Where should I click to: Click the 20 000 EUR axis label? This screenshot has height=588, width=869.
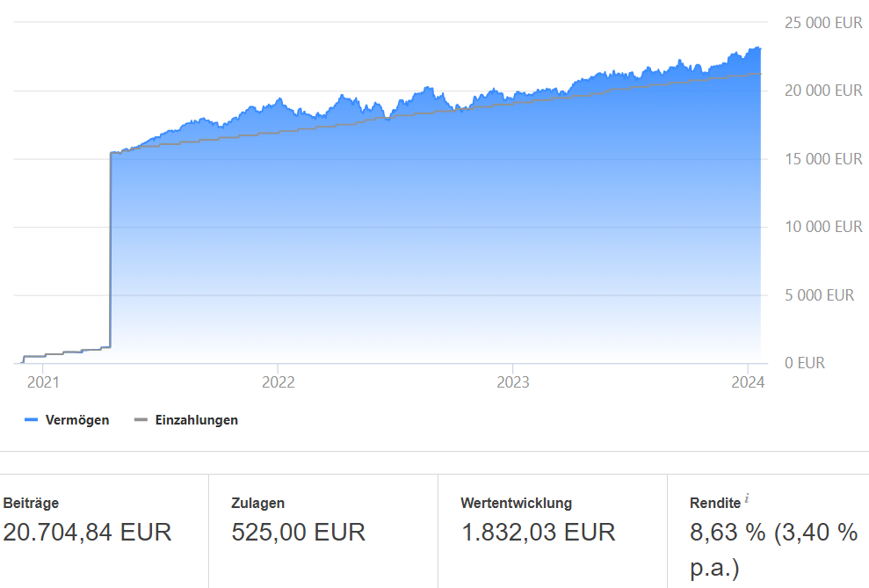[823, 91]
